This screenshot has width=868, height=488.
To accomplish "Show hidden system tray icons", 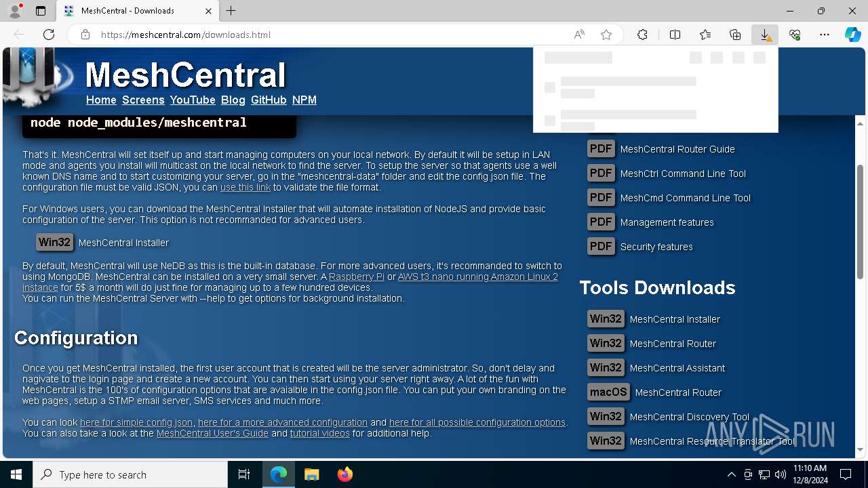I will click(731, 474).
